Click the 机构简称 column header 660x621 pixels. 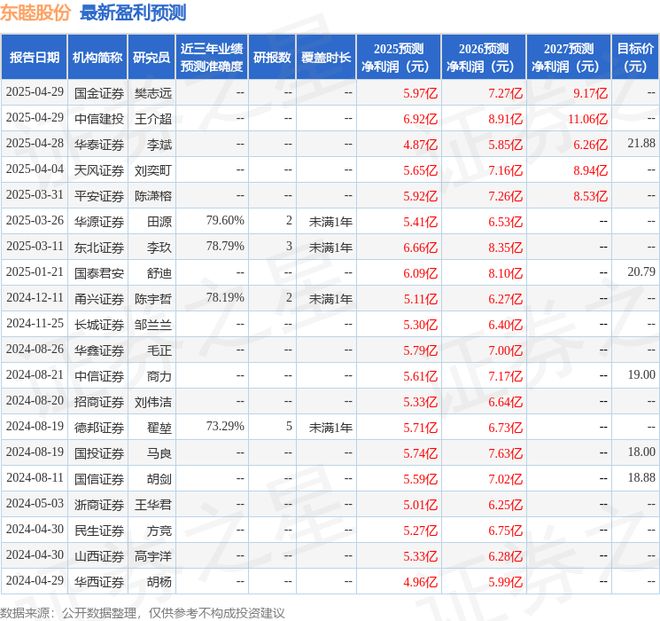pos(97,57)
